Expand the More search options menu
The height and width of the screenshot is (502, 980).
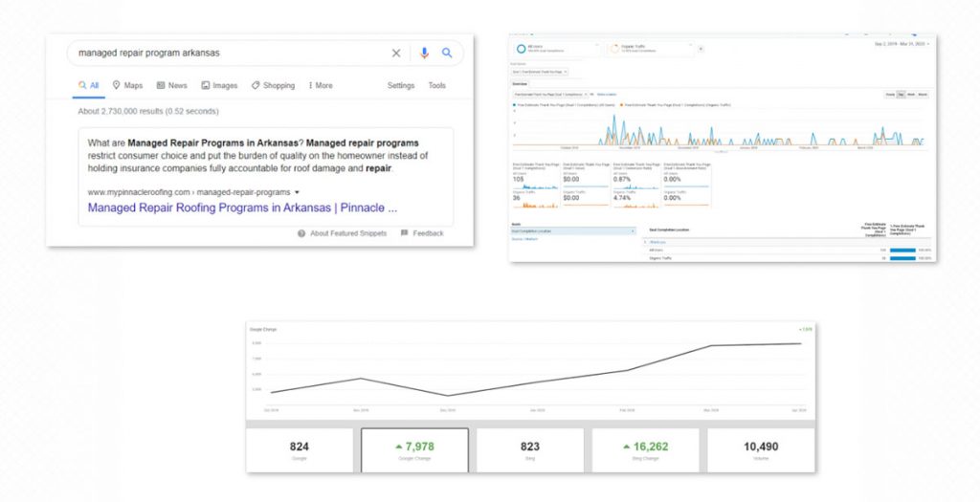pyautogui.click(x=321, y=85)
